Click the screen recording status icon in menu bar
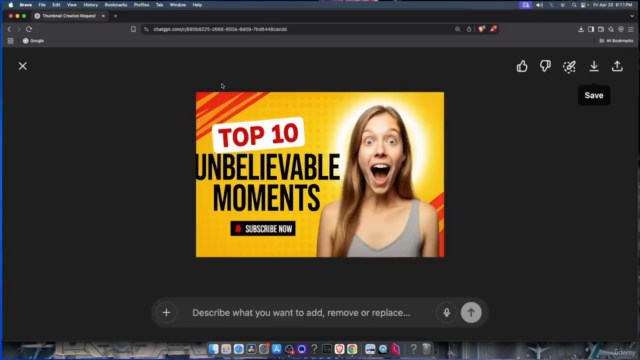The height and width of the screenshot is (360, 640). (525, 5)
